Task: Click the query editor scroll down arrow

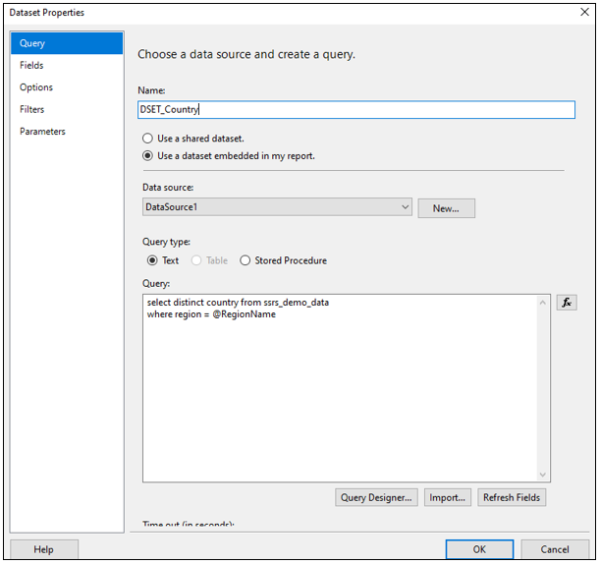Action: (x=543, y=475)
